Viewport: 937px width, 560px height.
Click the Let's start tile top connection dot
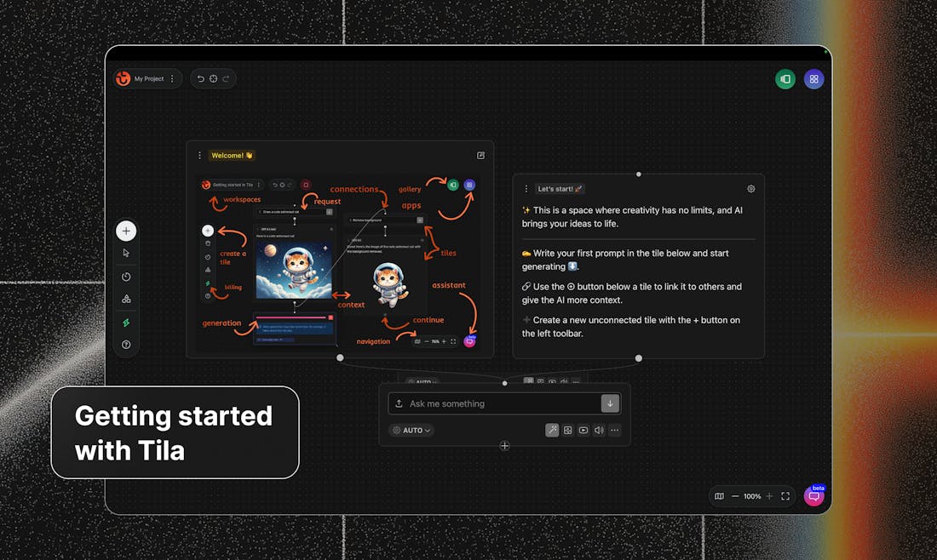click(x=639, y=174)
